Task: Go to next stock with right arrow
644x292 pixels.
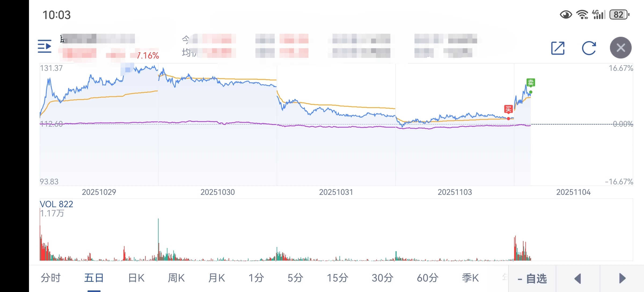Action: coord(622,278)
